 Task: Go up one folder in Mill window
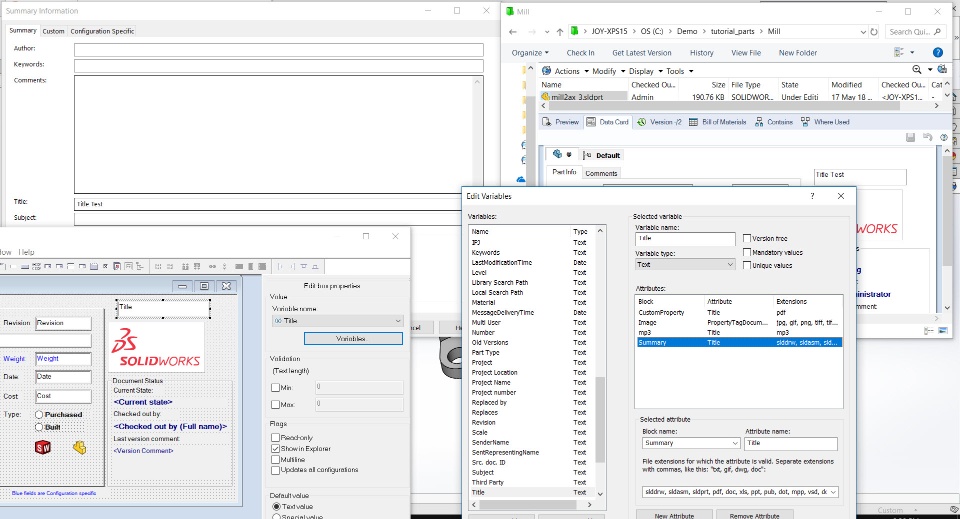(x=560, y=31)
